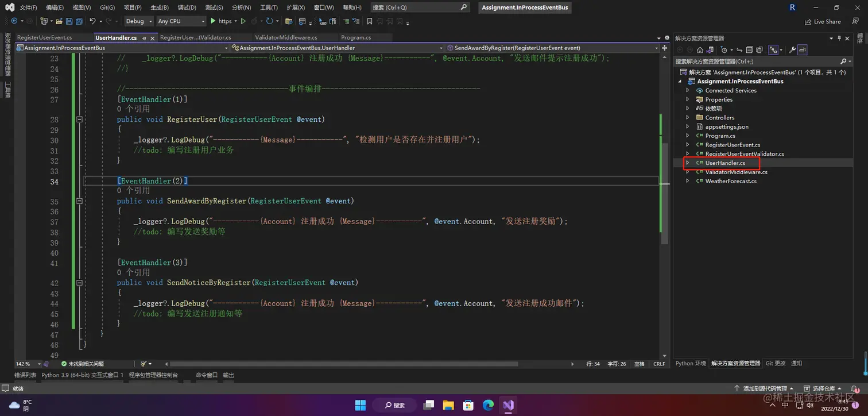Collapse the RegisterUser method outlining box

pyautogui.click(x=79, y=120)
